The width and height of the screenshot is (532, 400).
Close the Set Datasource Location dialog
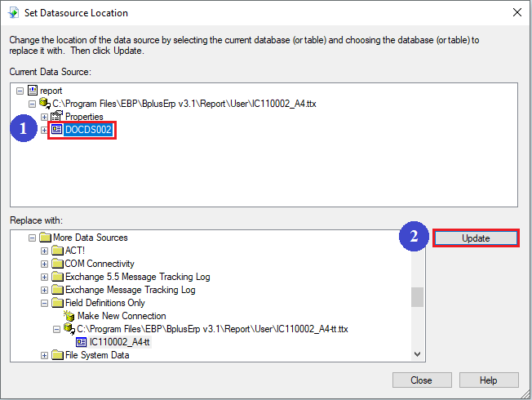[x=516, y=13]
